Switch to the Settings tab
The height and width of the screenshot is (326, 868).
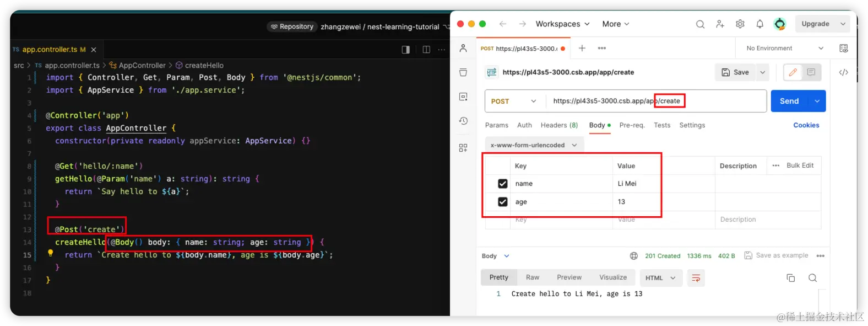(692, 125)
